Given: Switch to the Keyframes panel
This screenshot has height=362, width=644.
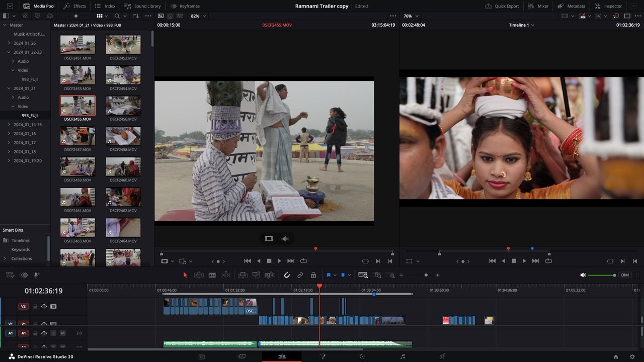Looking at the screenshot, I should click(x=184, y=6).
